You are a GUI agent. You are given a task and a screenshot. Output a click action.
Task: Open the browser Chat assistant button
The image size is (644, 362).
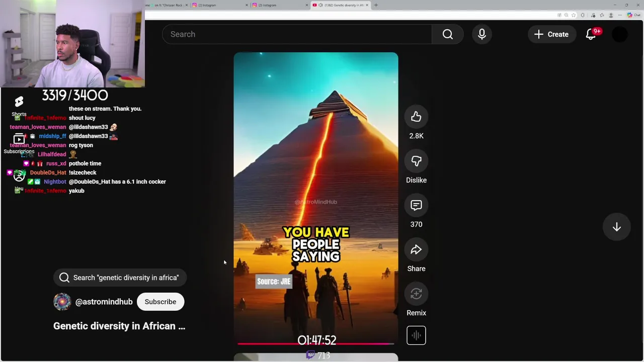pos(633,15)
